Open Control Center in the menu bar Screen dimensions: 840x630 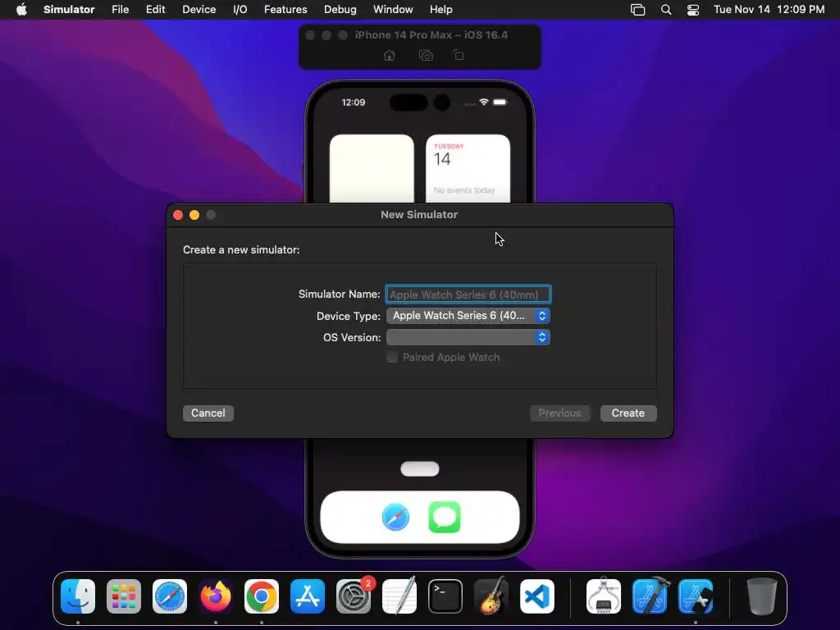tap(693, 10)
